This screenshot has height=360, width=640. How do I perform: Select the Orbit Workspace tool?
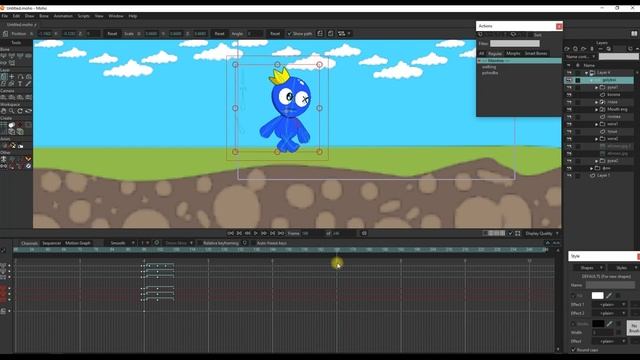pos(28,111)
